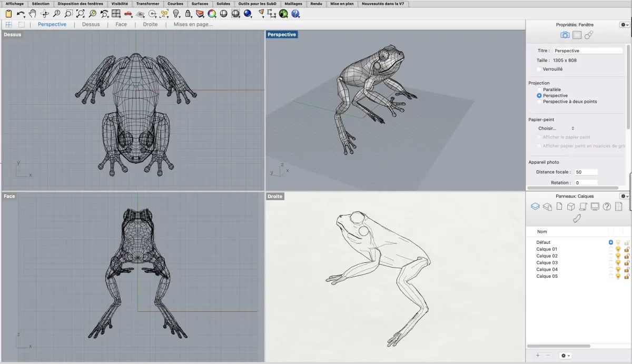
Task: Open the Droite viewport title menu
Action: (275, 196)
